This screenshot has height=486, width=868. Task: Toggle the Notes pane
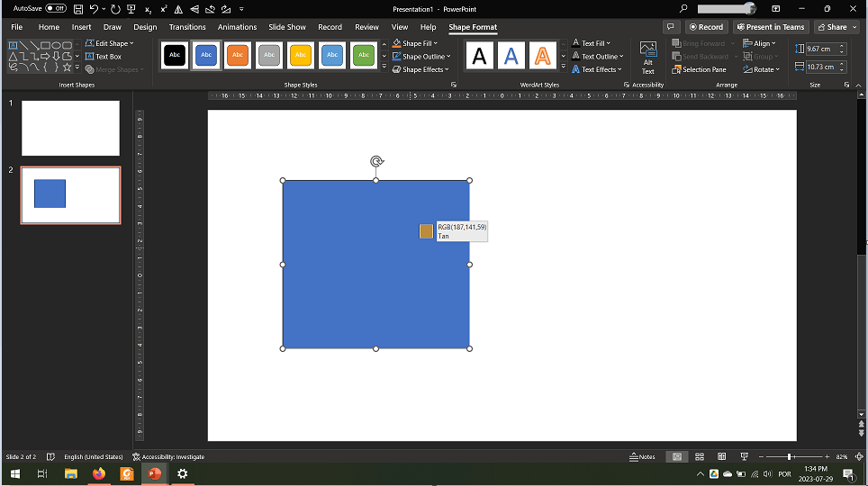pos(642,456)
